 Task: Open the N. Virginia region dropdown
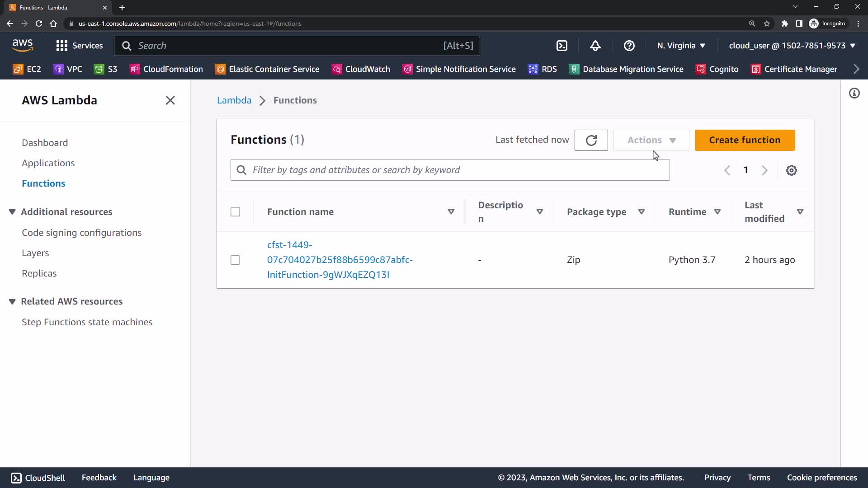pyautogui.click(x=681, y=46)
